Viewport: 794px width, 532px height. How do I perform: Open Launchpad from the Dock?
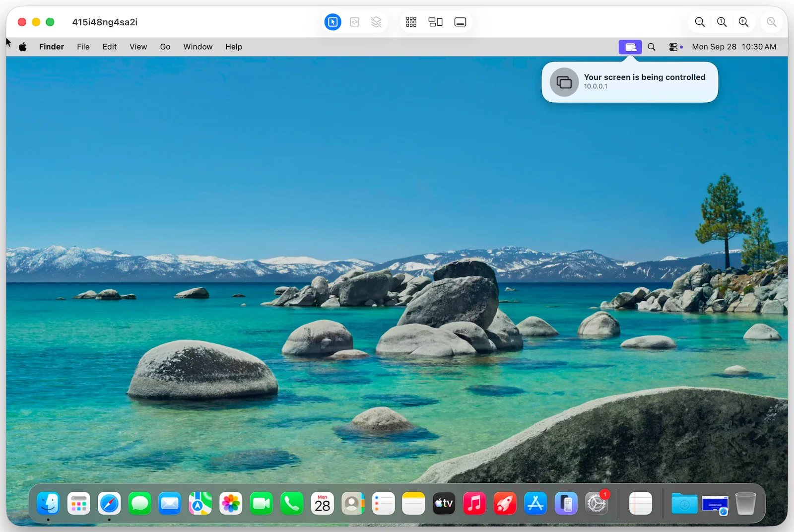pyautogui.click(x=79, y=504)
